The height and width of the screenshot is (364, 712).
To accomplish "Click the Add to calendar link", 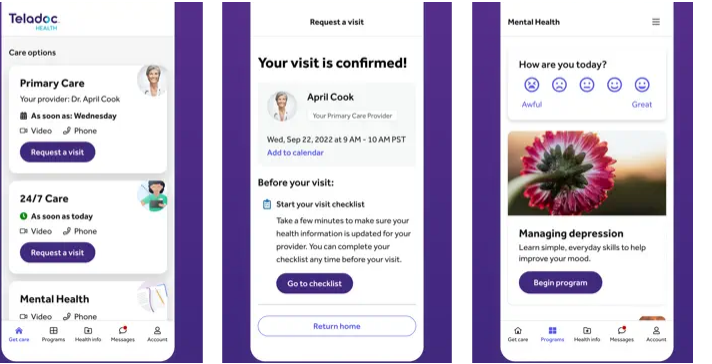I will pos(295,152).
